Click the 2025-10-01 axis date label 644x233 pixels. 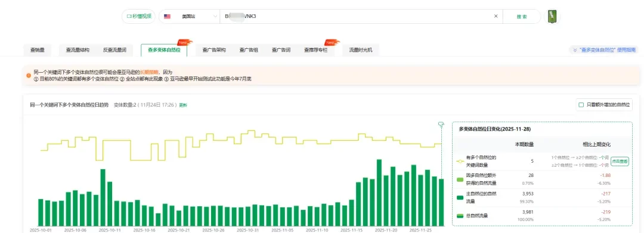pyautogui.click(x=41, y=230)
